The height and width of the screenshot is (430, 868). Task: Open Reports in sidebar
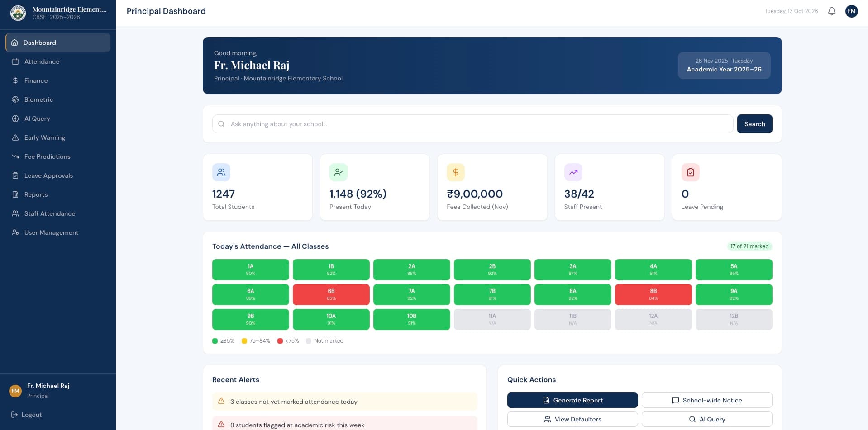click(58, 194)
